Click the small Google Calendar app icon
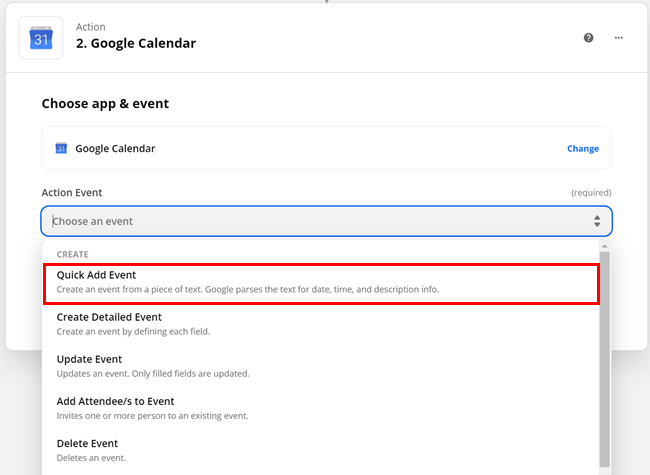Screen dimensions: 650x475 click(61, 149)
